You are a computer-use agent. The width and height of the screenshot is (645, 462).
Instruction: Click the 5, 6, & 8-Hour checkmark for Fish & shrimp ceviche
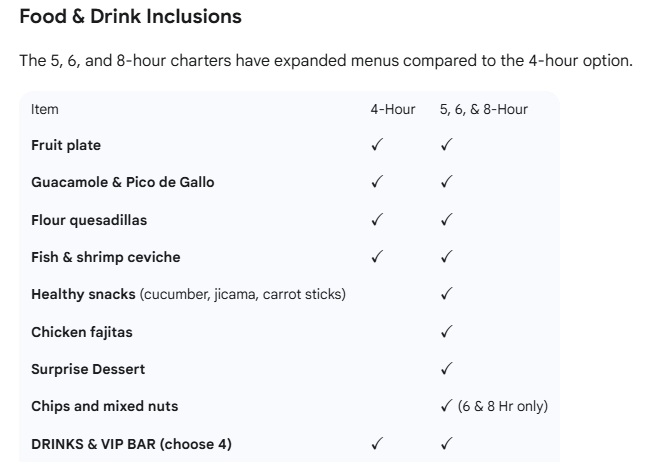click(x=446, y=257)
